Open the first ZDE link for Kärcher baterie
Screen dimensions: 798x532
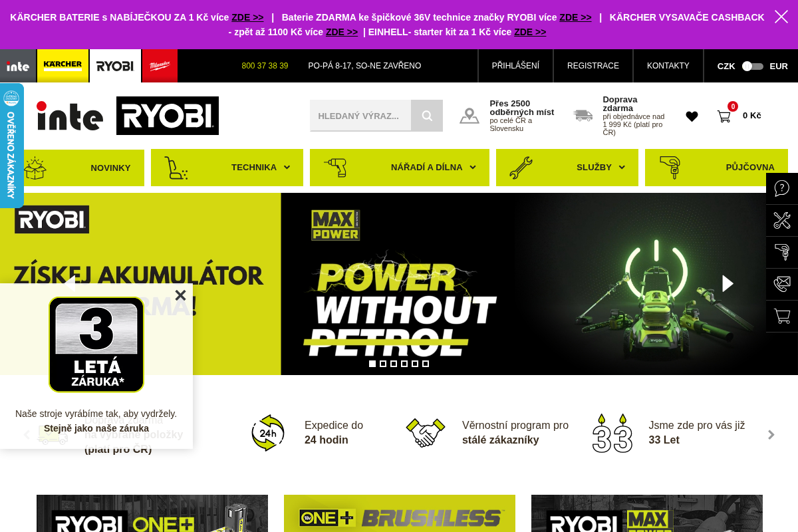247,17
